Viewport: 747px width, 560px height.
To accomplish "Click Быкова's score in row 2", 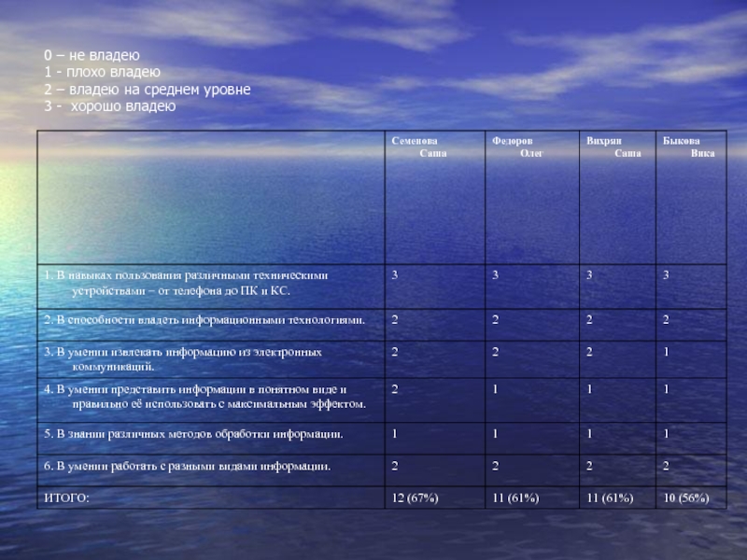I will click(666, 320).
